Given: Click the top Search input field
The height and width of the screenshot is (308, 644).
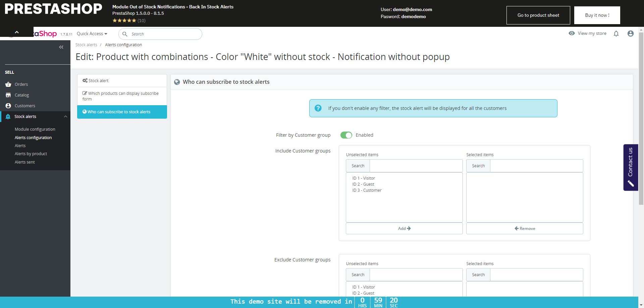Looking at the screenshot, I should pyautogui.click(x=160, y=34).
